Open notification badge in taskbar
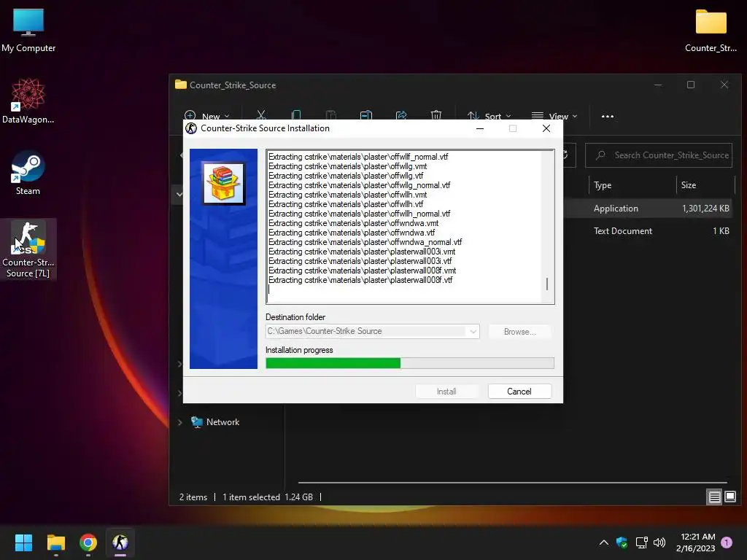 click(x=727, y=542)
